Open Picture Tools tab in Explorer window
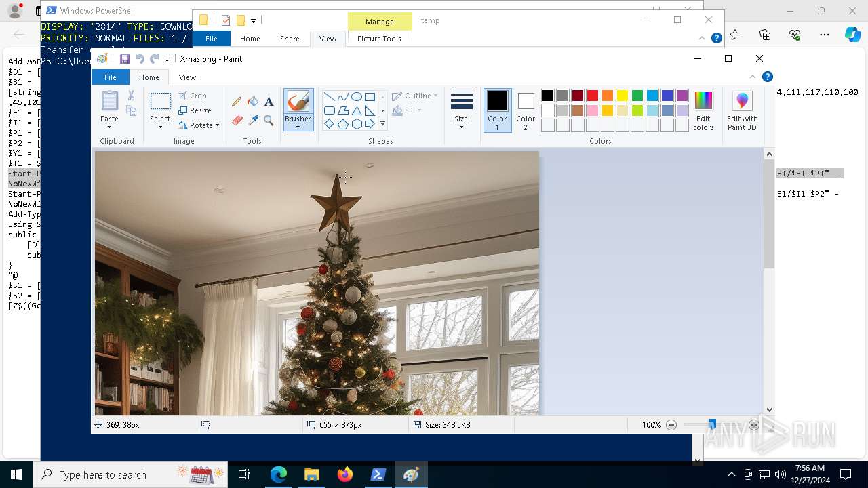This screenshot has width=868, height=488. click(379, 39)
